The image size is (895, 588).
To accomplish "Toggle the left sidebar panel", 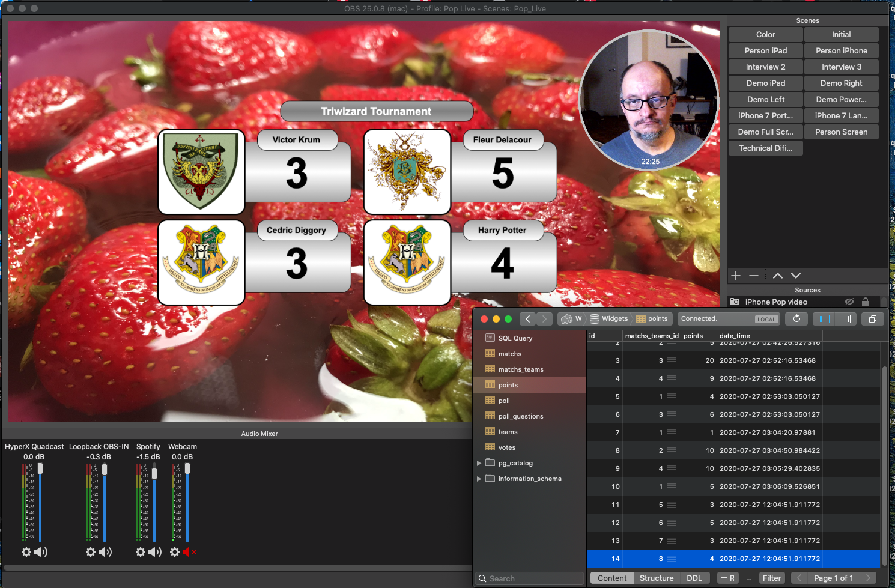I will click(x=824, y=319).
